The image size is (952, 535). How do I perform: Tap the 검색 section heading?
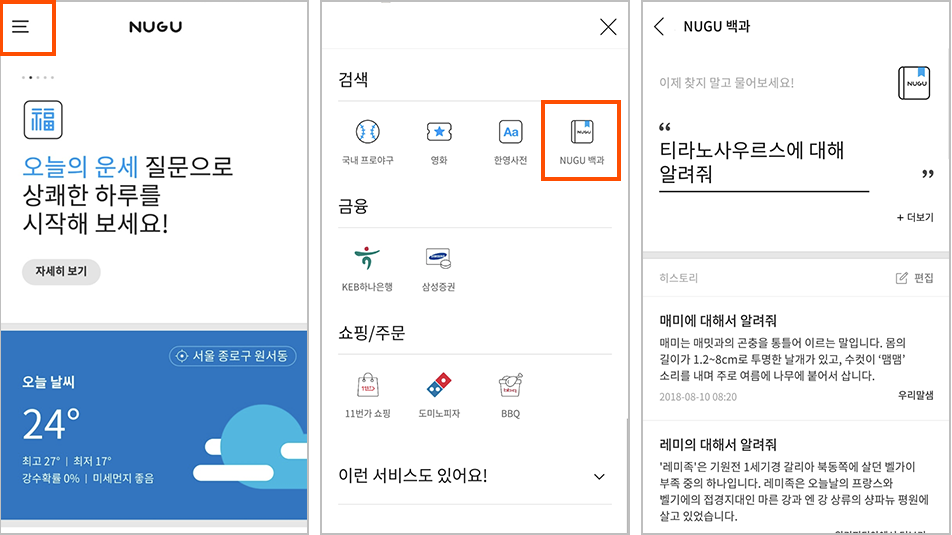[353, 80]
